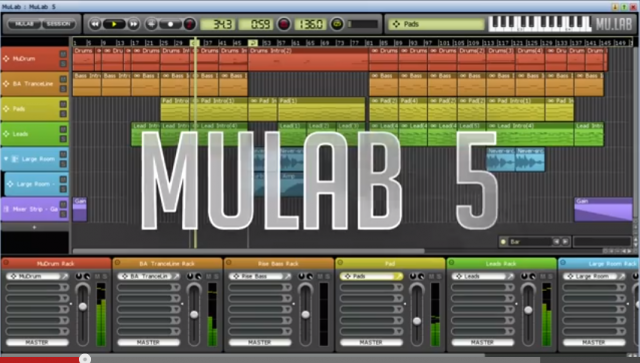Open MuDrum module editor arrow icon
This screenshot has width=640, height=363.
65,276
